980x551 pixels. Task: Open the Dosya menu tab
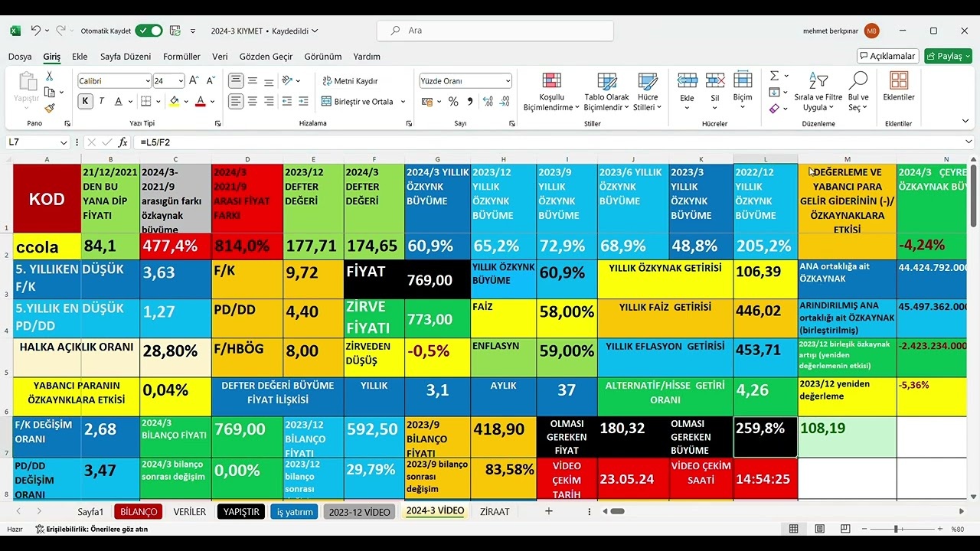20,57
